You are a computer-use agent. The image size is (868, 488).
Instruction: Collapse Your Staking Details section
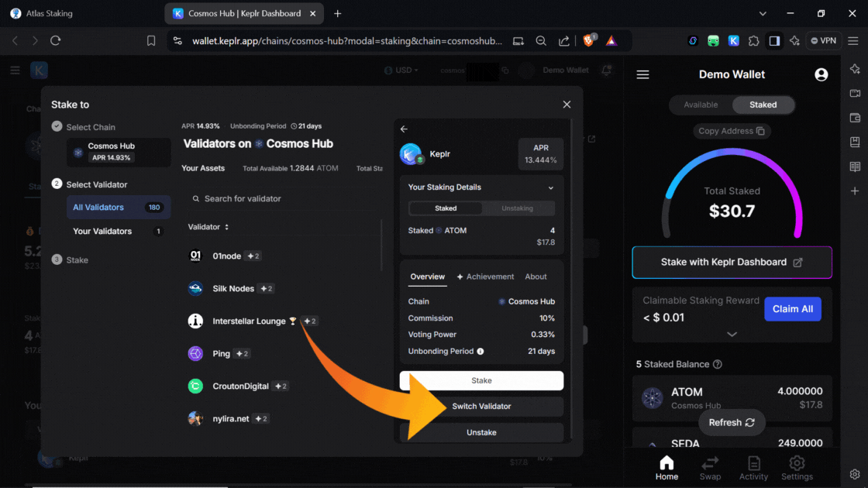coord(551,187)
